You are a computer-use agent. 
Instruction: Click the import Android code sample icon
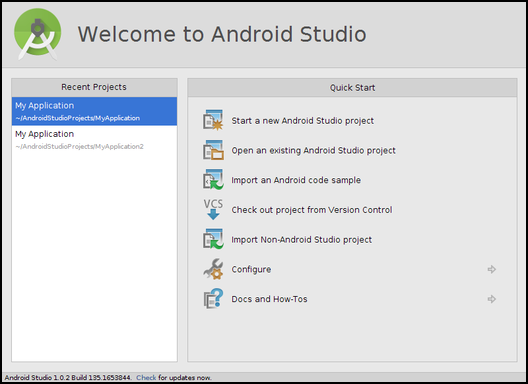click(x=213, y=179)
